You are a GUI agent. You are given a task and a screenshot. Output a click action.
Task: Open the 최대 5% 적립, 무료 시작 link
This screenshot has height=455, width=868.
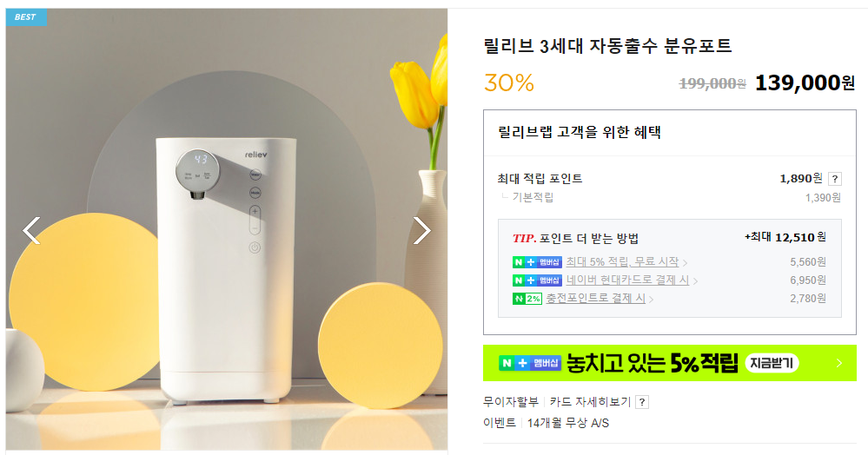pyautogui.click(x=622, y=262)
